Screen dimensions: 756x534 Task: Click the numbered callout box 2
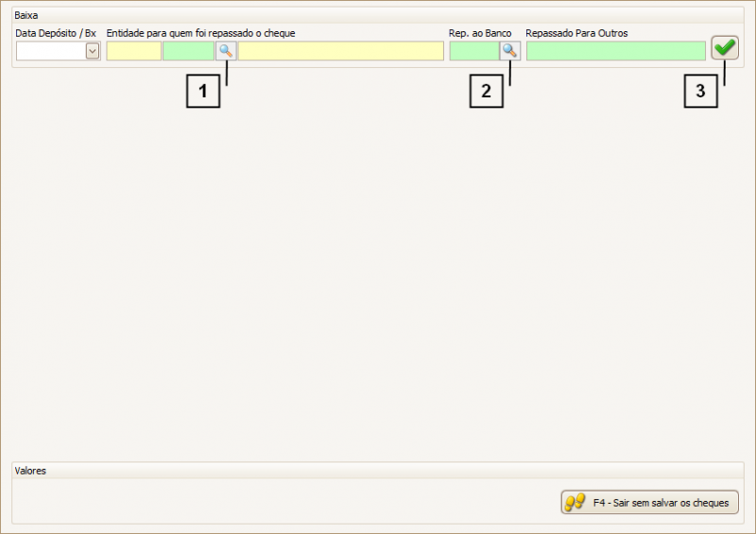(486, 92)
